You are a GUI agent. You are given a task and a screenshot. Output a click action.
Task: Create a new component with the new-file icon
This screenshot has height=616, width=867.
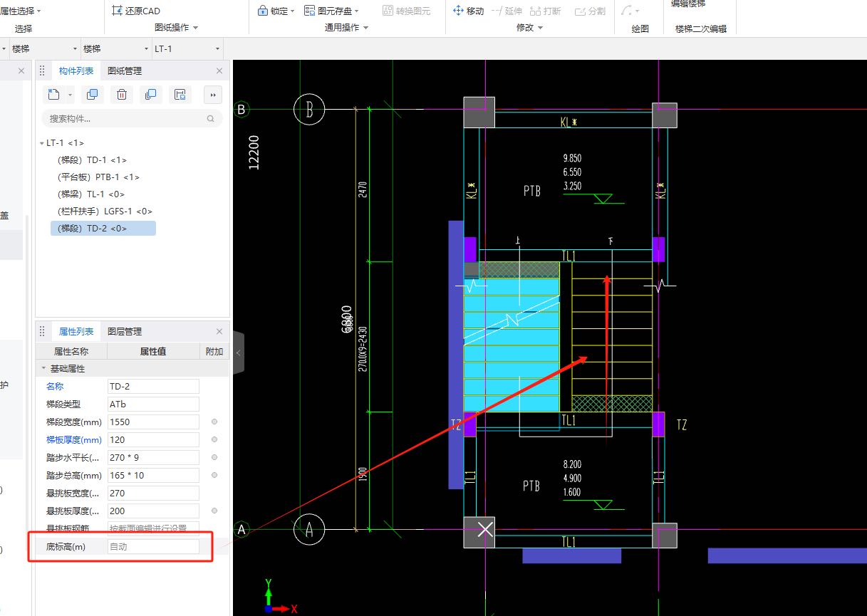[54, 95]
